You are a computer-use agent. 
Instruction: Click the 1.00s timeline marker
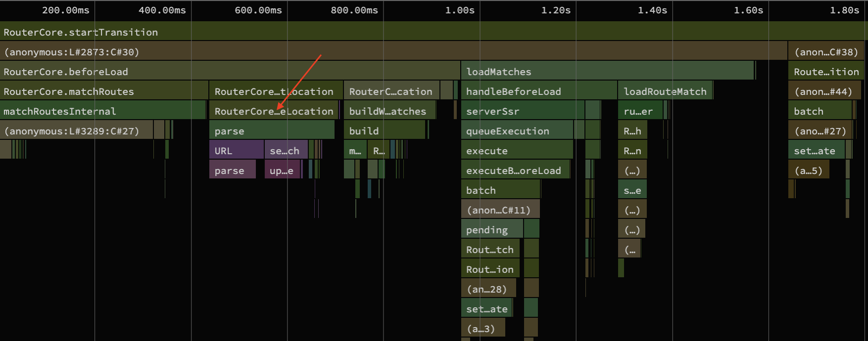[460, 10]
